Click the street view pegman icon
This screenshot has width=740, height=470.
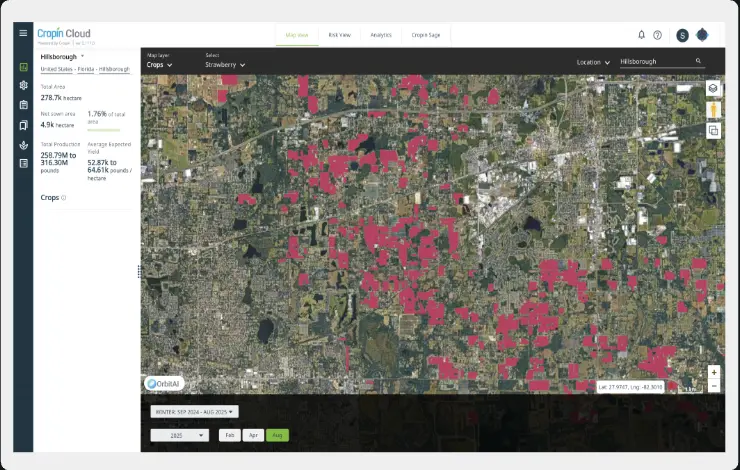click(713, 110)
